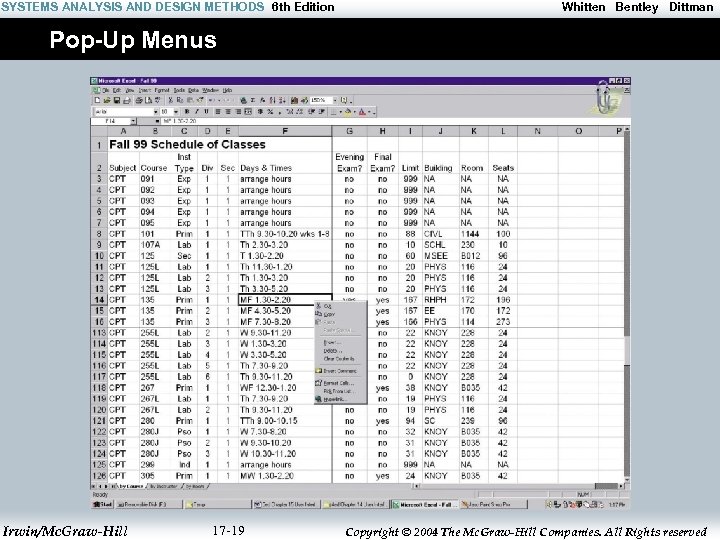Click the Removable Disk taskbar button

148,504
